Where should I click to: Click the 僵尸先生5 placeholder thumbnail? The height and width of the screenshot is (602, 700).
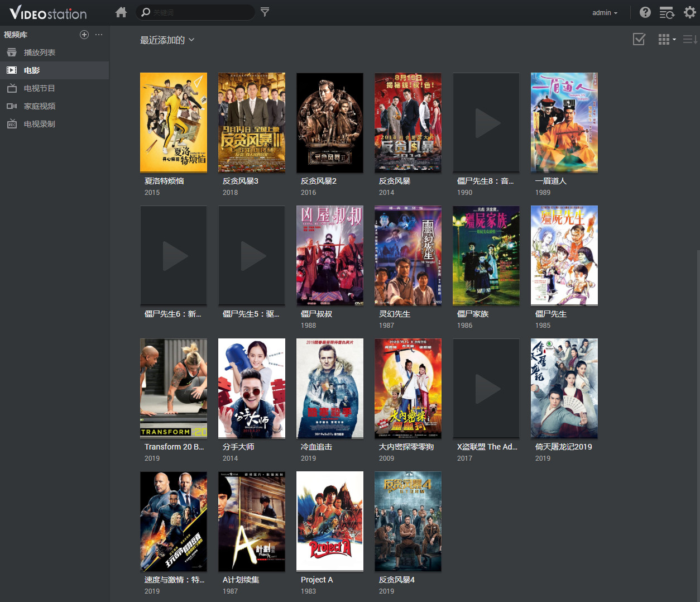252,255
